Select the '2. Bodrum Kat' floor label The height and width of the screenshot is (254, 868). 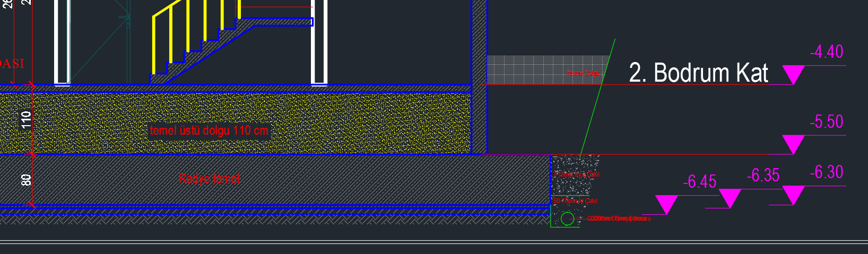[x=698, y=73]
